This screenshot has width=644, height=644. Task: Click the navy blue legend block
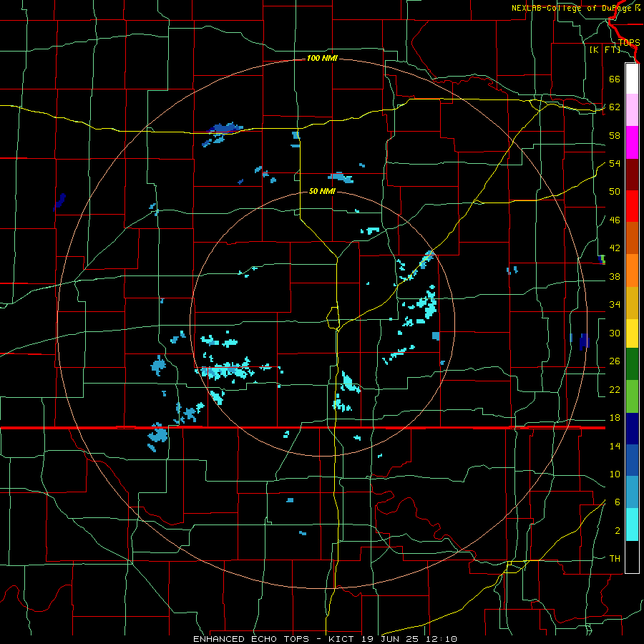pyautogui.click(x=632, y=429)
